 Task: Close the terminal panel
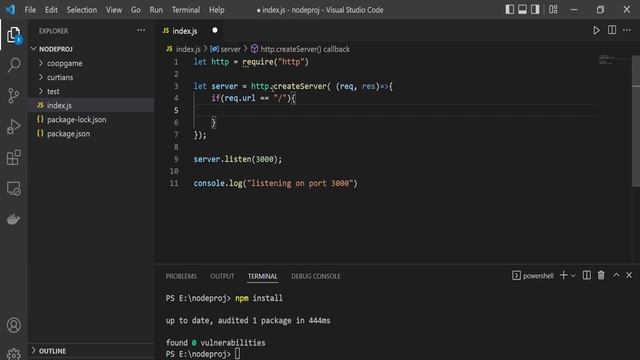click(629, 276)
